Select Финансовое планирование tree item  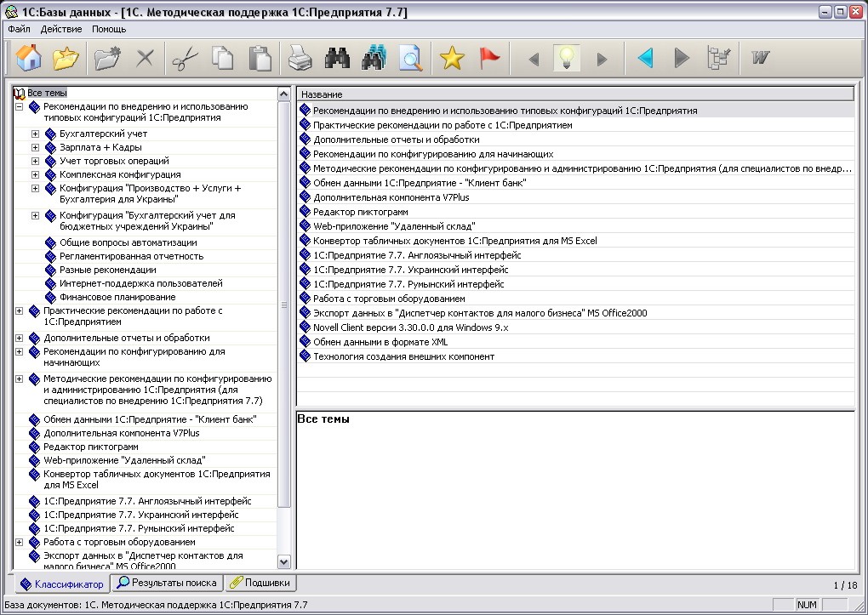pyautogui.click(x=117, y=297)
